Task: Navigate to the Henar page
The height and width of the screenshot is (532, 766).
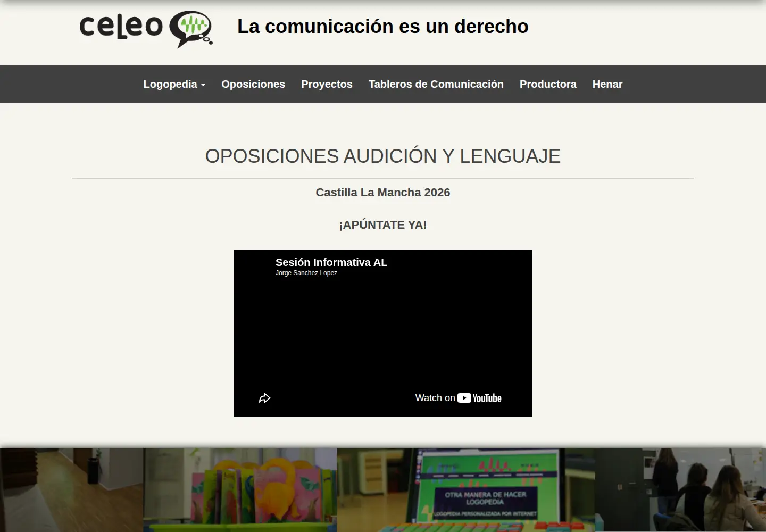Action: pyautogui.click(x=607, y=84)
